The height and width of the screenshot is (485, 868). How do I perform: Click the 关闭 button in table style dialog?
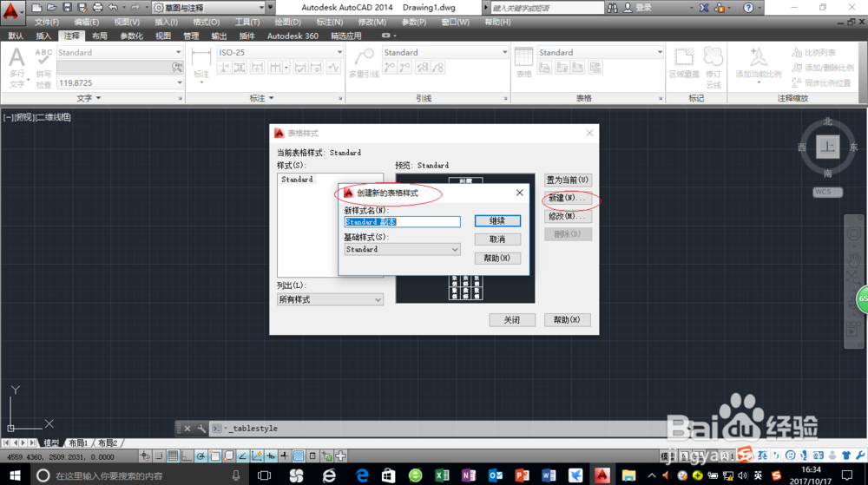pyautogui.click(x=512, y=319)
